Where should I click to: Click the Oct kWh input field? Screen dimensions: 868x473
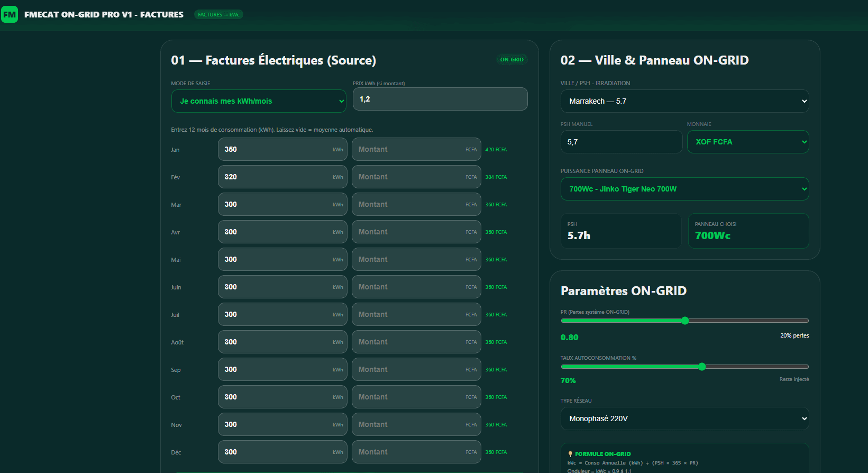282,397
